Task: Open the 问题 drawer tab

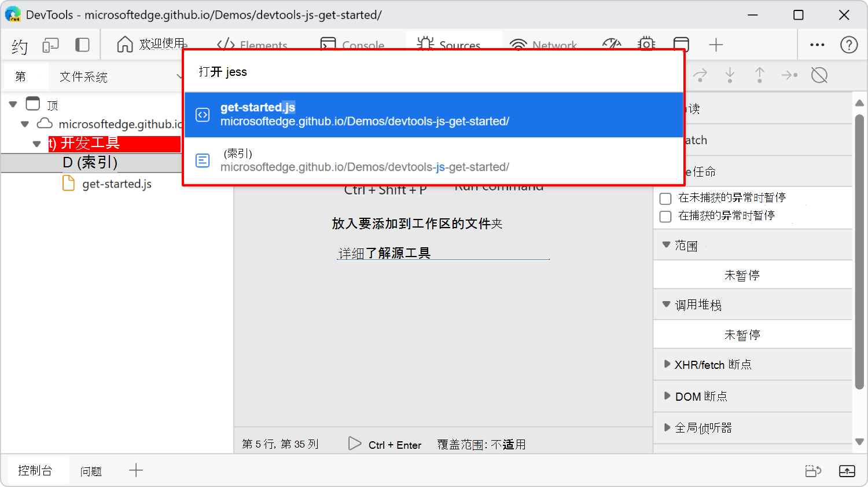Action: pyautogui.click(x=91, y=471)
